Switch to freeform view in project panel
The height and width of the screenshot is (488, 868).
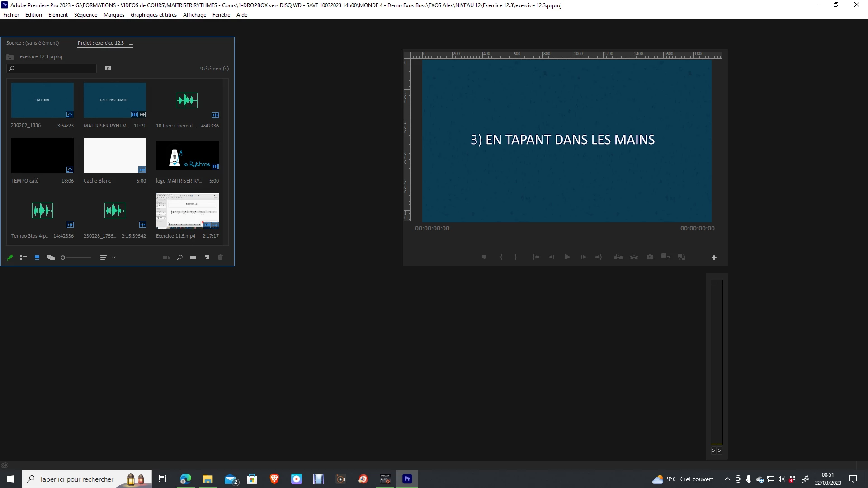click(51, 258)
